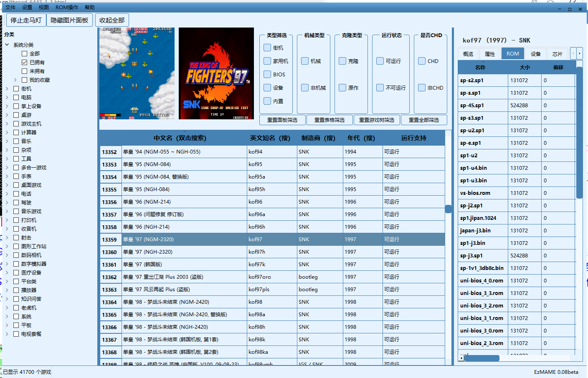
Task: Sort by 中文名 column header
Action: pos(180,138)
